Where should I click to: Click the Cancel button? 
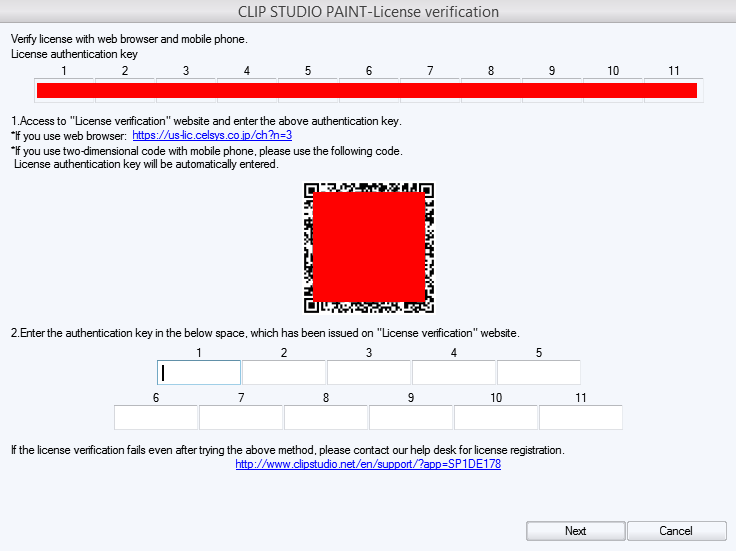(x=676, y=531)
